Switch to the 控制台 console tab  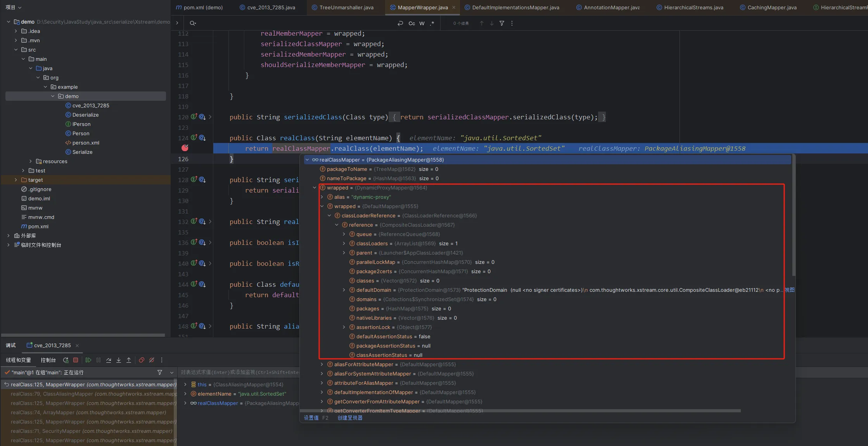click(x=48, y=360)
